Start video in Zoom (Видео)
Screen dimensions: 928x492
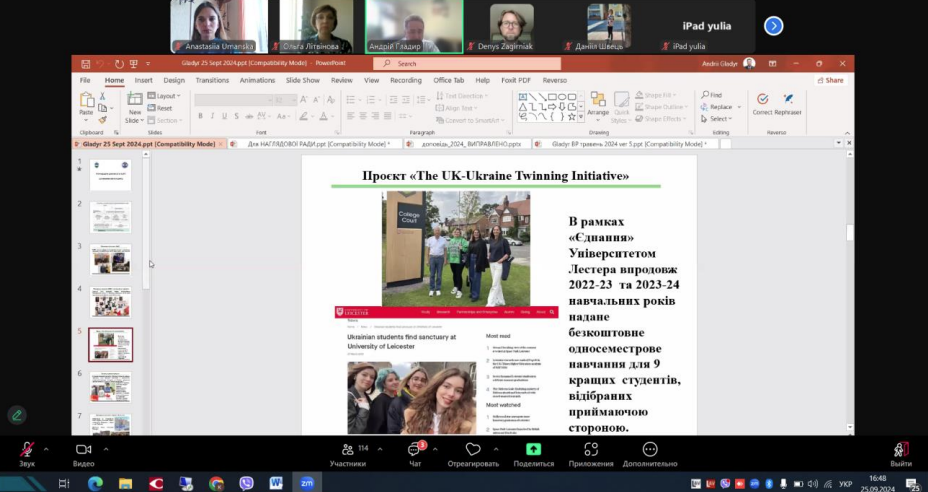click(x=83, y=455)
